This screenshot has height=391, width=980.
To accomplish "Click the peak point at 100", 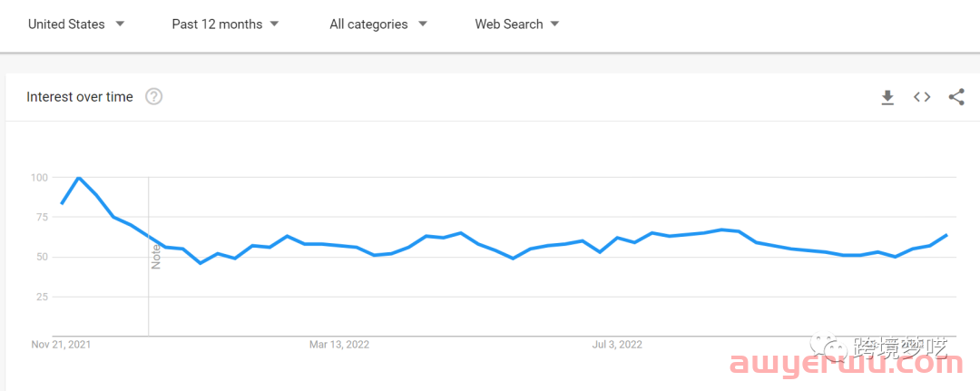I will pyautogui.click(x=78, y=178).
